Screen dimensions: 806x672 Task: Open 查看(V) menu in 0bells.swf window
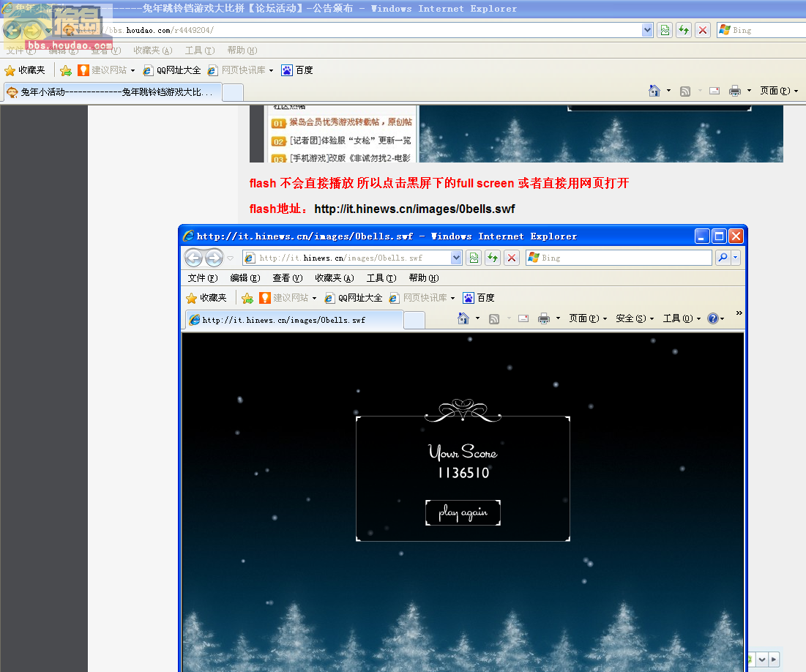pyautogui.click(x=288, y=278)
